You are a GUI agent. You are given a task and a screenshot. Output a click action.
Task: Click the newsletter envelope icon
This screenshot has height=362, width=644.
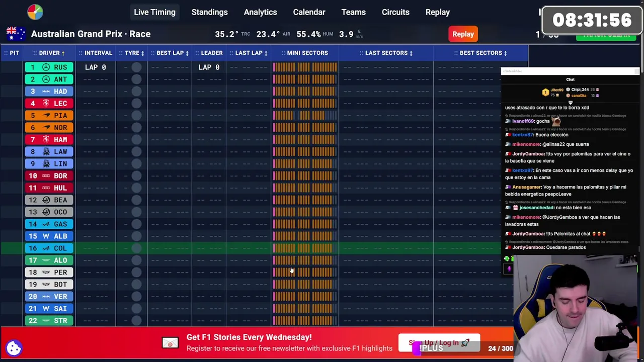[x=170, y=343]
